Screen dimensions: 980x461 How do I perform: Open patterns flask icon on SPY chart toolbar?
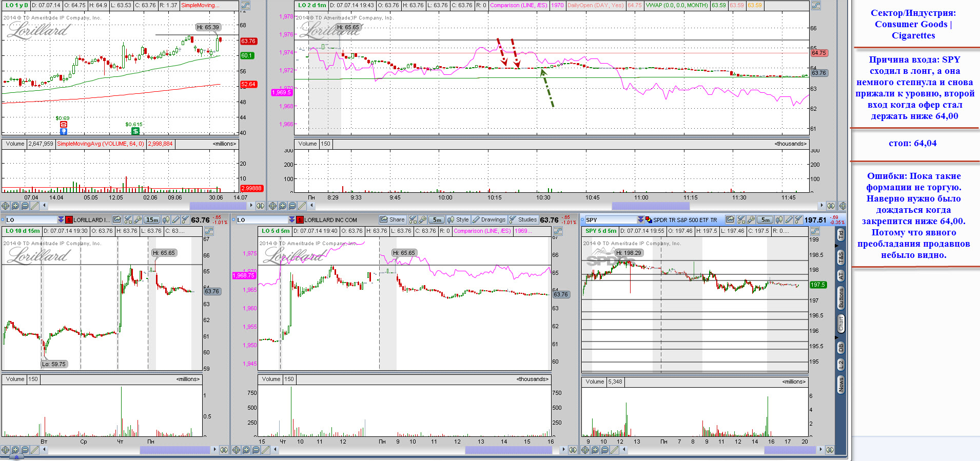741,220
